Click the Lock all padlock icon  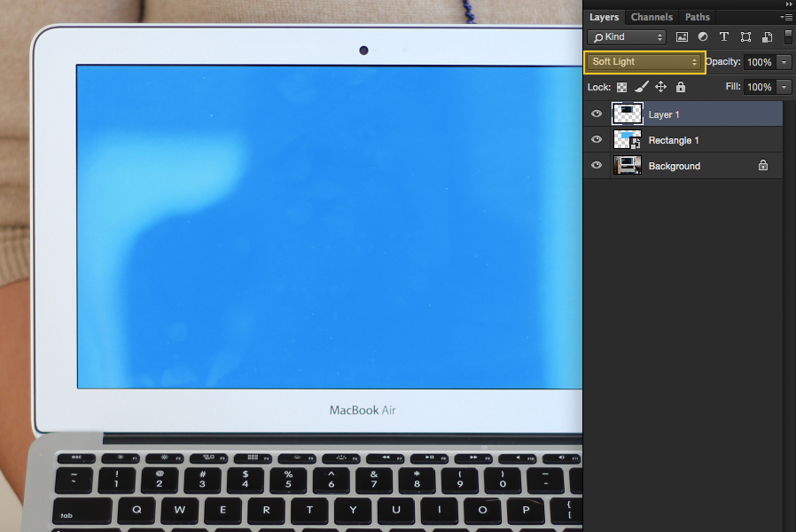click(680, 87)
